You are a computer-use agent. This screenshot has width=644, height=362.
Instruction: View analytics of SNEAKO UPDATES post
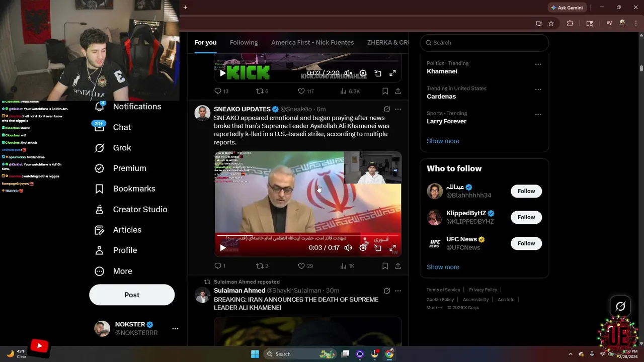(x=343, y=266)
